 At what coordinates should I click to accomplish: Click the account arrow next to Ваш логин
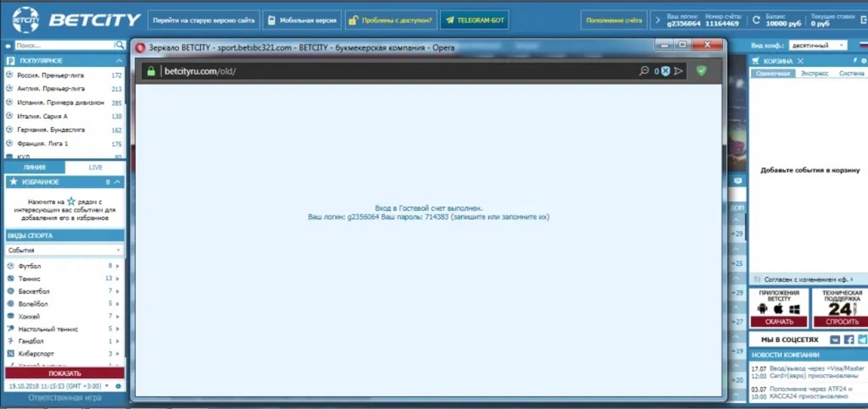coord(658,20)
